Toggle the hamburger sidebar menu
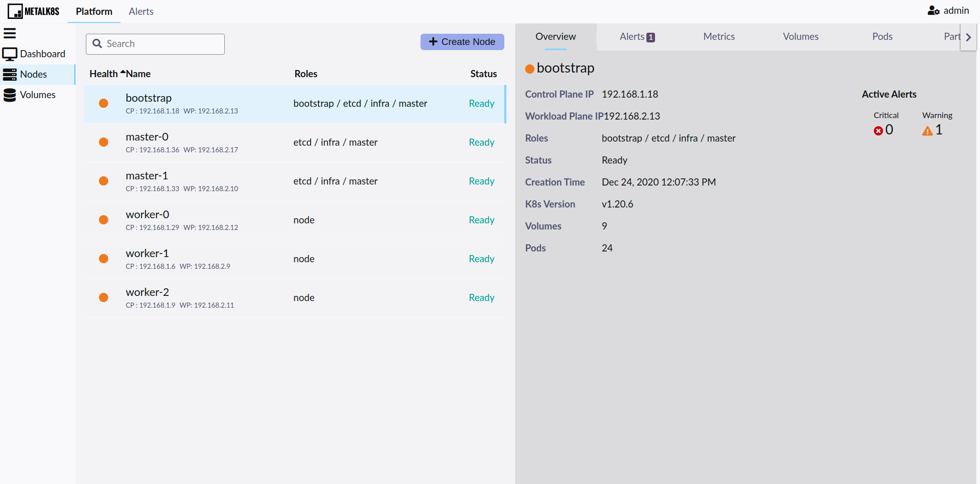The height and width of the screenshot is (484, 980). click(10, 33)
